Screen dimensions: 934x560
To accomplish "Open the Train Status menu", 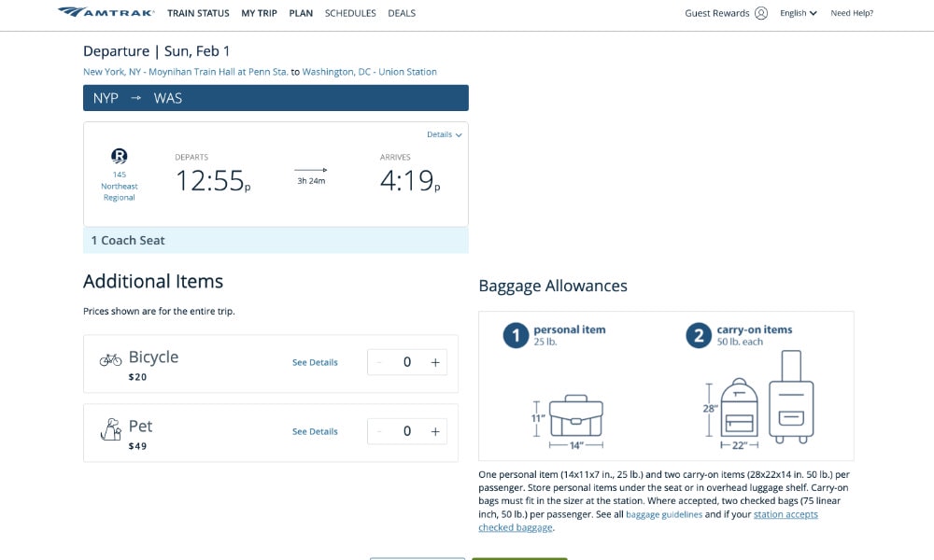I will 198,13.
